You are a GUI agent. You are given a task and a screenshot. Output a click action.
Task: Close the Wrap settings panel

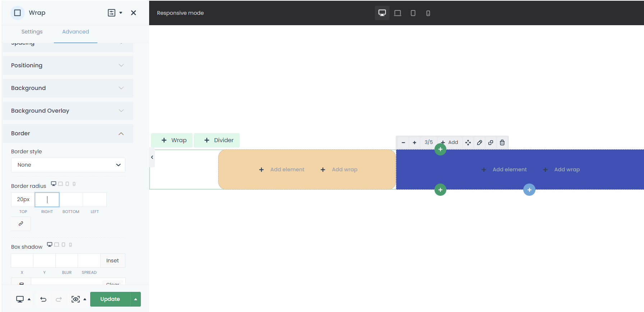(134, 13)
